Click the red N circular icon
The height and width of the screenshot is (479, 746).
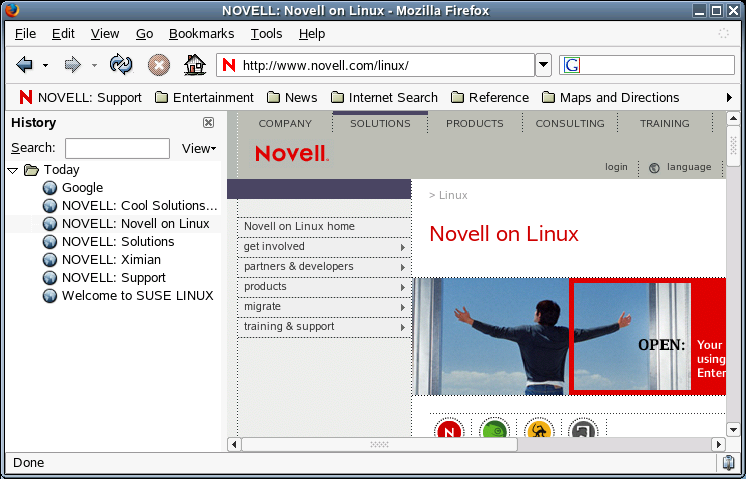click(449, 428)
